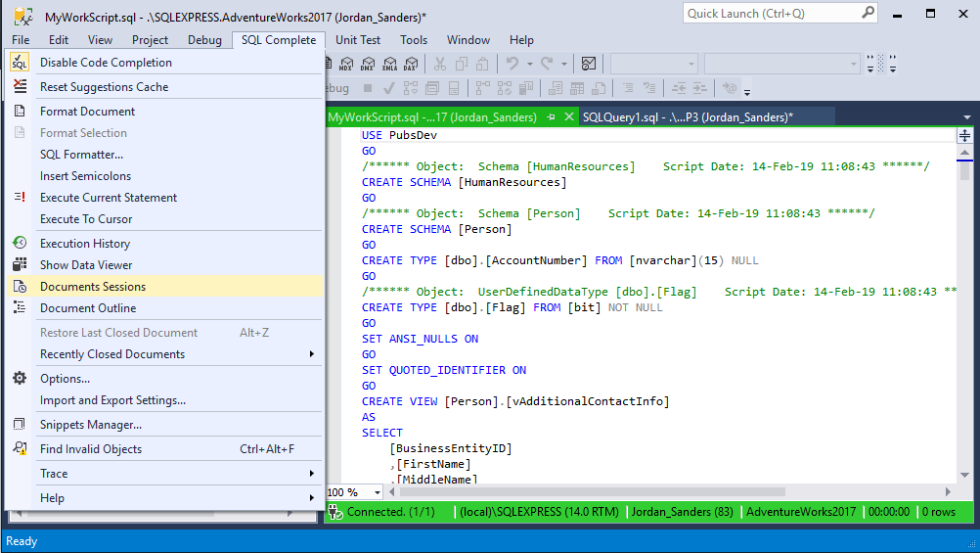
Task: Click the Paste clipboard icon
Action: coord(482,64)
